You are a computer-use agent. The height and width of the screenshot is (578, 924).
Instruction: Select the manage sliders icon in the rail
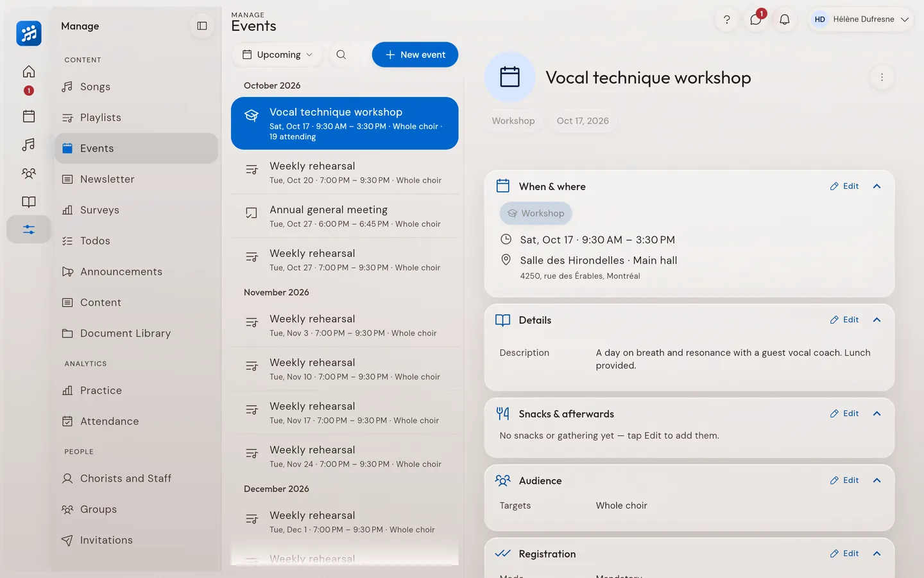[x=29, y=229]
